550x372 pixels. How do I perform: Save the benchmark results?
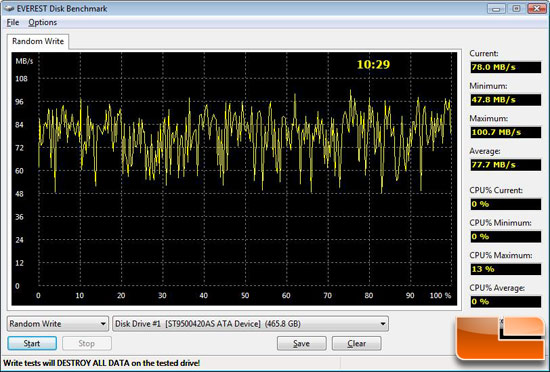(x=302, y=344)
